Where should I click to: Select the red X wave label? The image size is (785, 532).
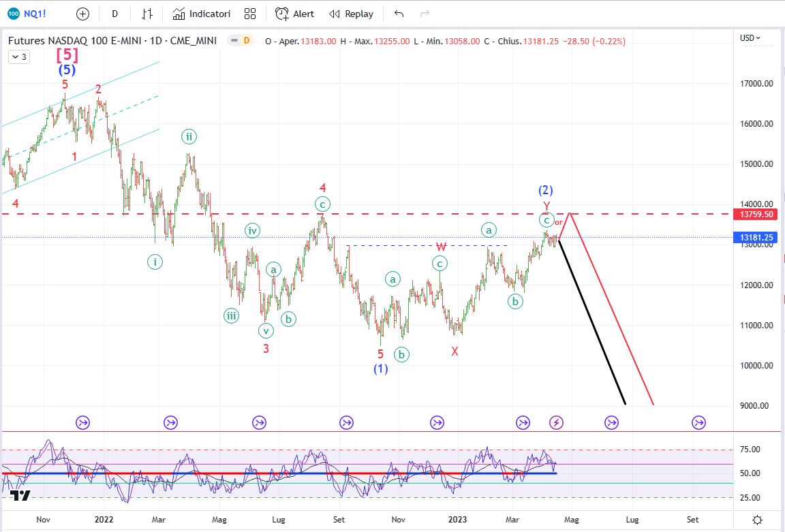tap(455, 351)
